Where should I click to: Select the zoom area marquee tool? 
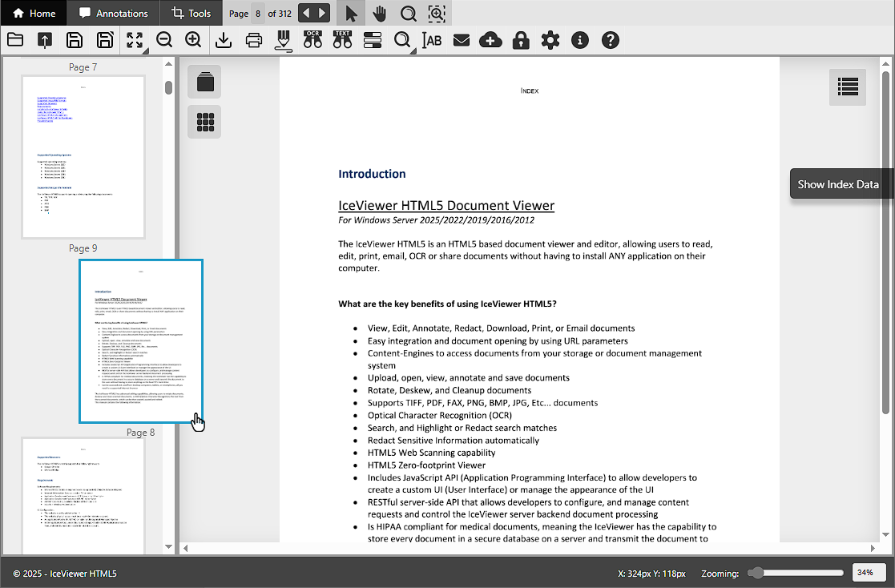pyautogui.click(x=437, y=13)
